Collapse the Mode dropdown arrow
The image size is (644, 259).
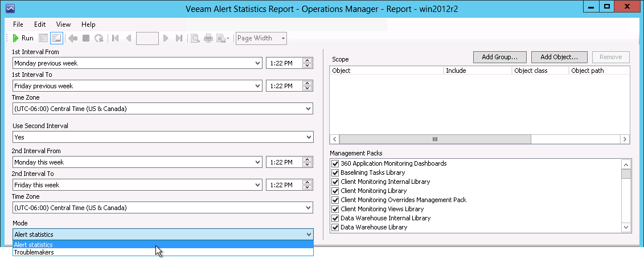click(309, 235)
